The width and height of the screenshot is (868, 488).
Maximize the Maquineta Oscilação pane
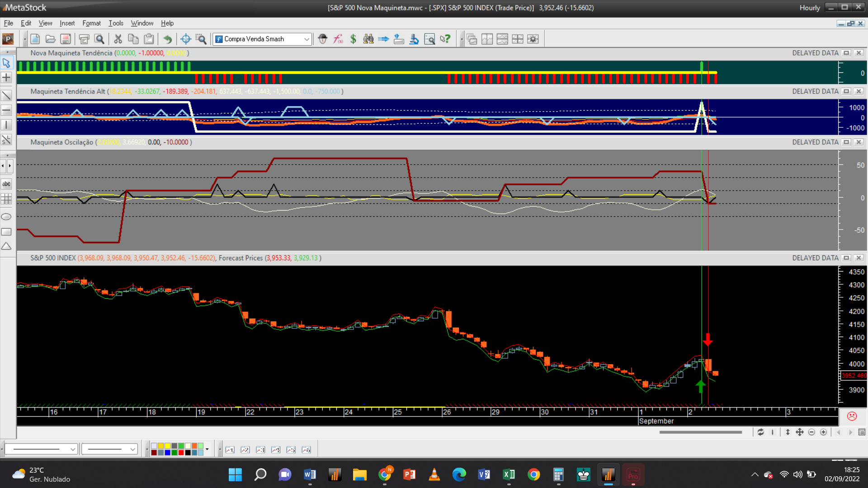(x=846, y=142)
